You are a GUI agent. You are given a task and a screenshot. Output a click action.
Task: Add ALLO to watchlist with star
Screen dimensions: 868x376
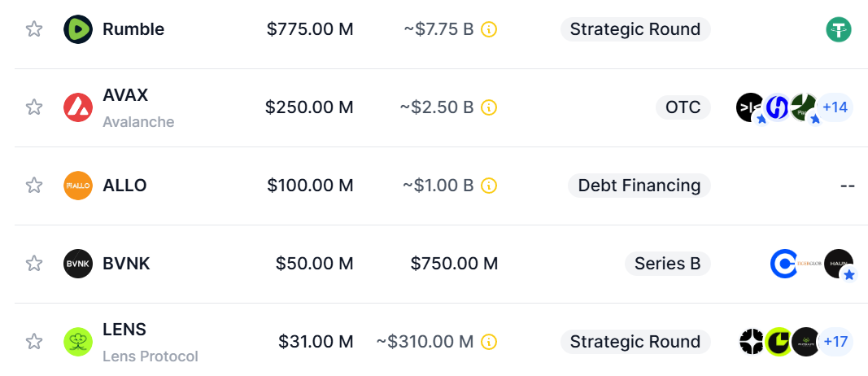click(x=33, y=186)
